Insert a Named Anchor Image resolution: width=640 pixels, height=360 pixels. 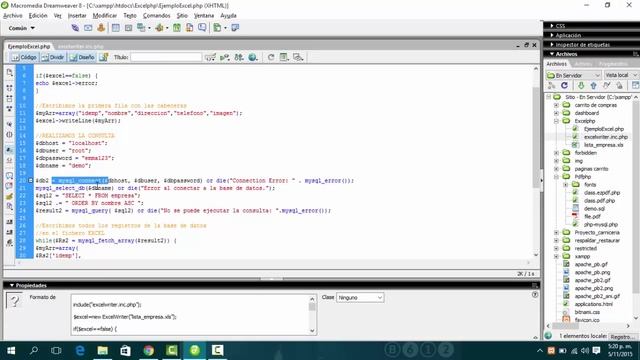coord(101,28)
